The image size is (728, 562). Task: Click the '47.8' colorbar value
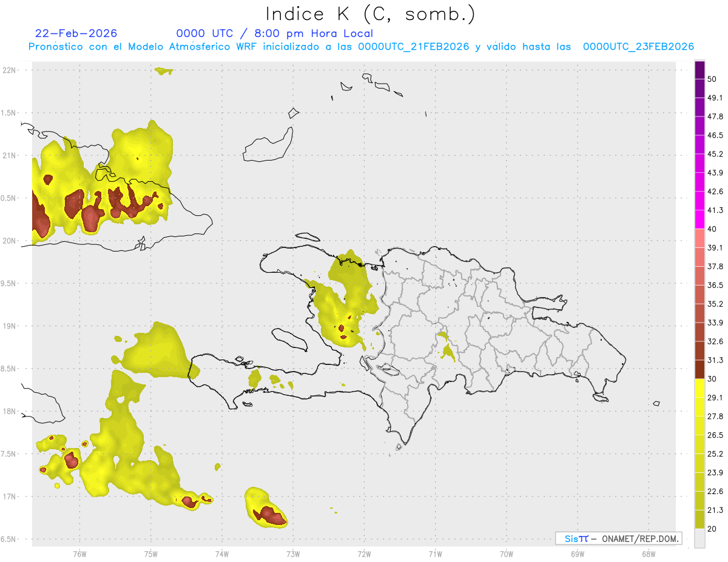[x=716, y=116]
